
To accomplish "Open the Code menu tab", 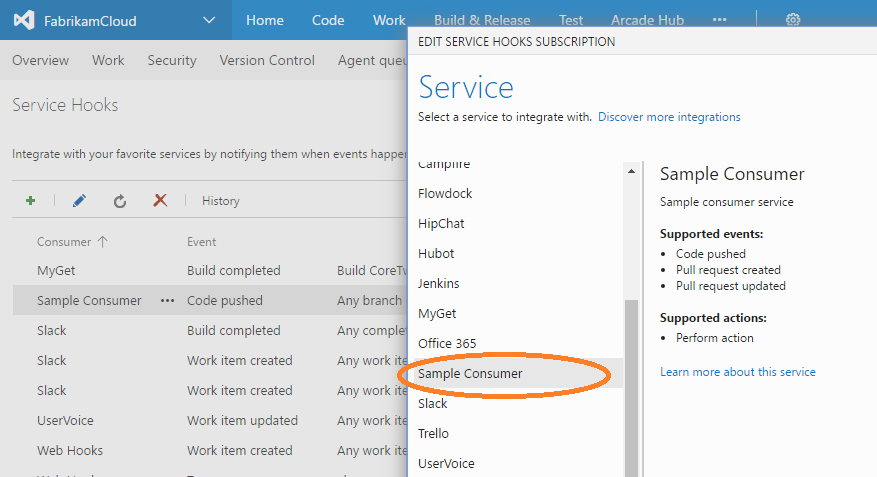I will 328,20.
